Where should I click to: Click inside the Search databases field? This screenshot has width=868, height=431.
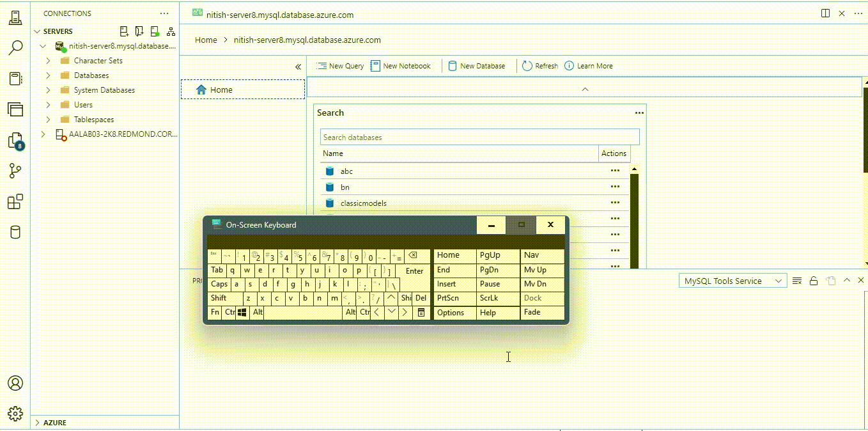[x=479, y=136]
